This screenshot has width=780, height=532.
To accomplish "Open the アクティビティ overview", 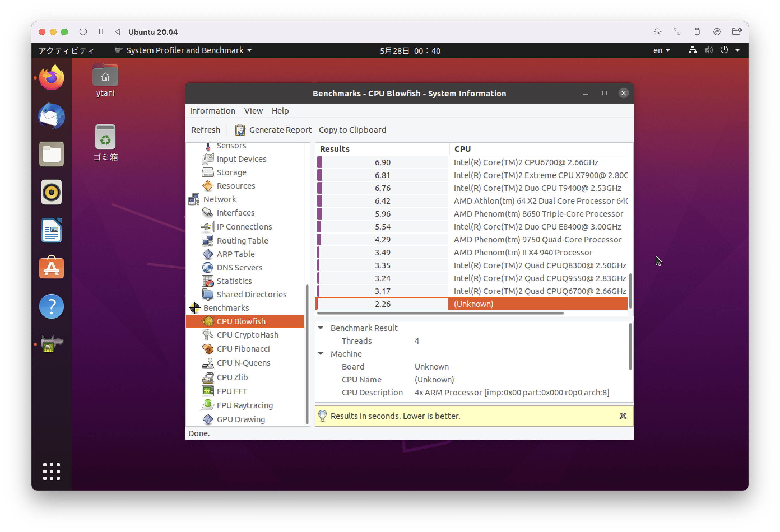I will (x=66, y=50).
